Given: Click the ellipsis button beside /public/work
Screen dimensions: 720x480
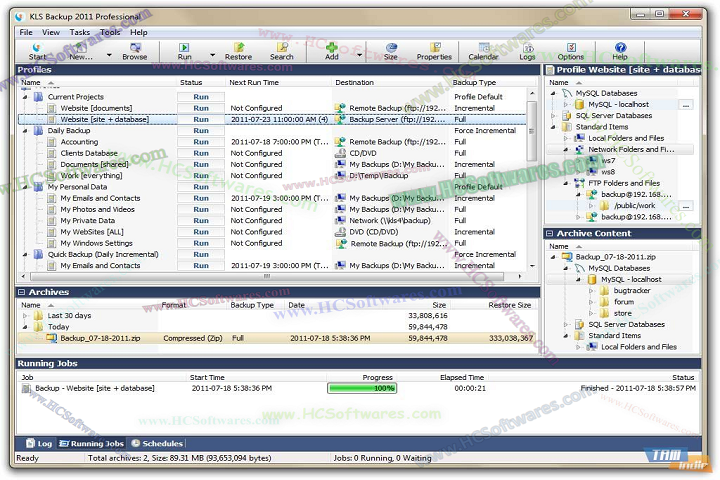Looking at the screenshot, I should (x=686, y=206).
